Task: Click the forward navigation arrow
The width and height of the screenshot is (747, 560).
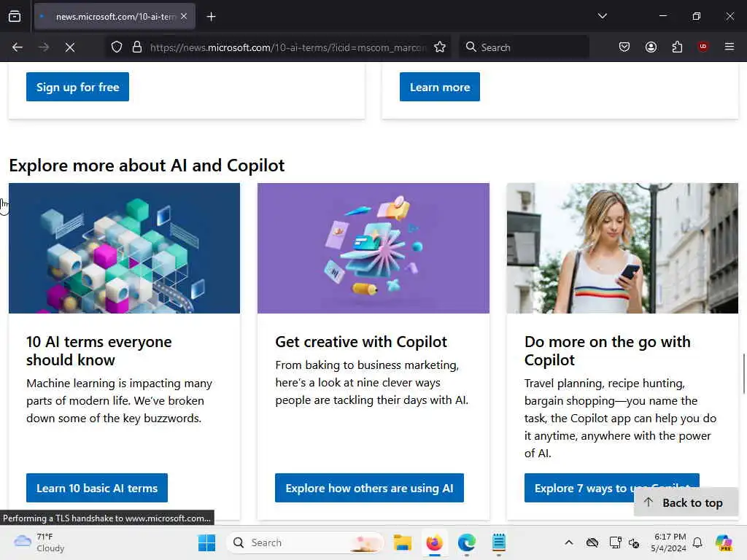Action: (43, 47)
